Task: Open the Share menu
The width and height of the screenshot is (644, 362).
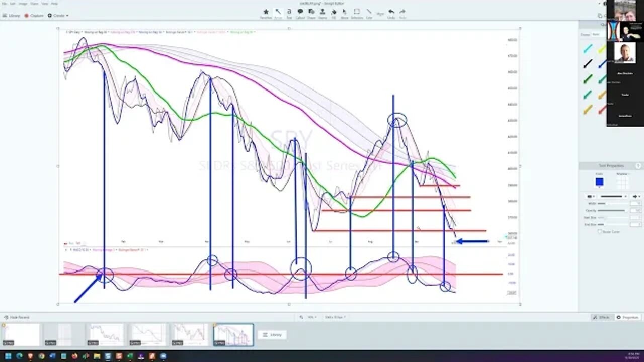Action: click(x=34, y=3)
